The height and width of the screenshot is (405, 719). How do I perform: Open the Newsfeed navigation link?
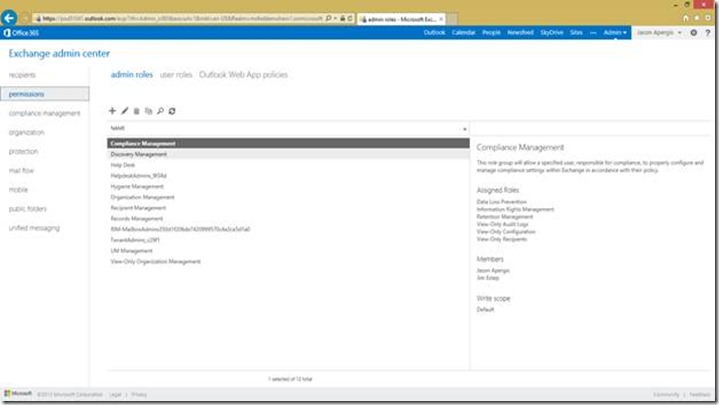point(520,33)
